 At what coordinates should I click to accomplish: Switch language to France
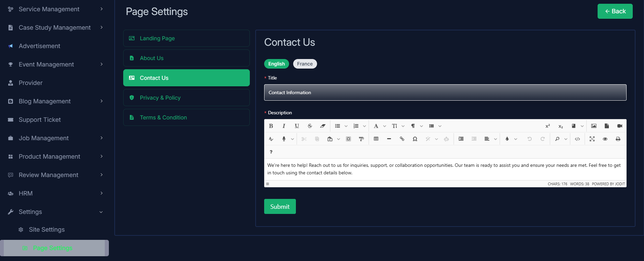(x=305, y=64)
